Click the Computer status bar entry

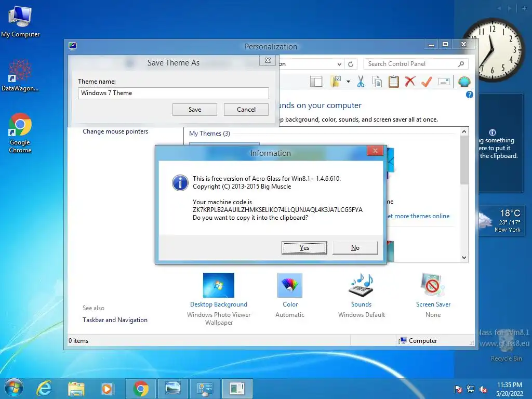pyautogui.click(x=418, y=341)
